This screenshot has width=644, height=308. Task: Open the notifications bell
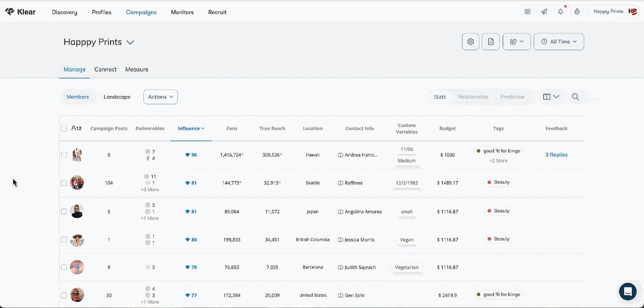(560, 12)
